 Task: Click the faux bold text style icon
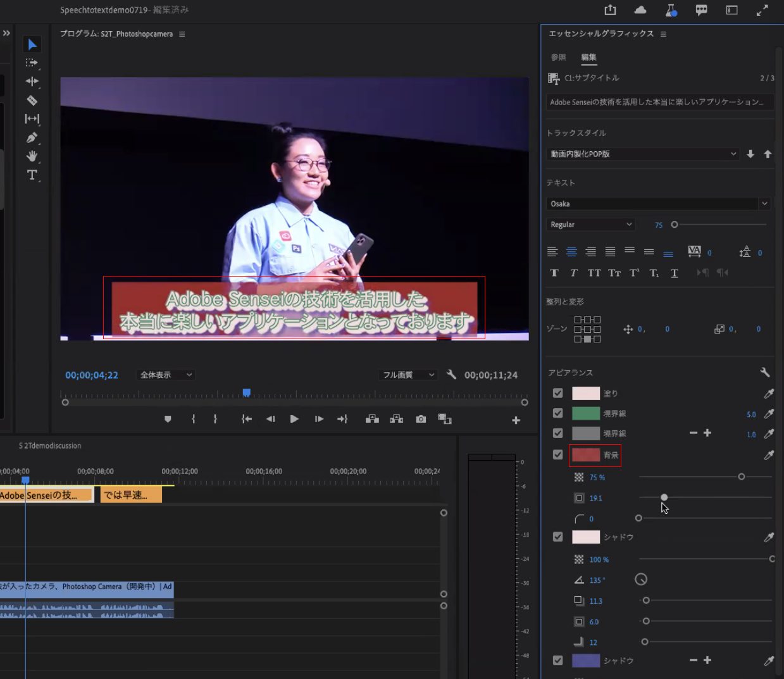coord(554,273)
